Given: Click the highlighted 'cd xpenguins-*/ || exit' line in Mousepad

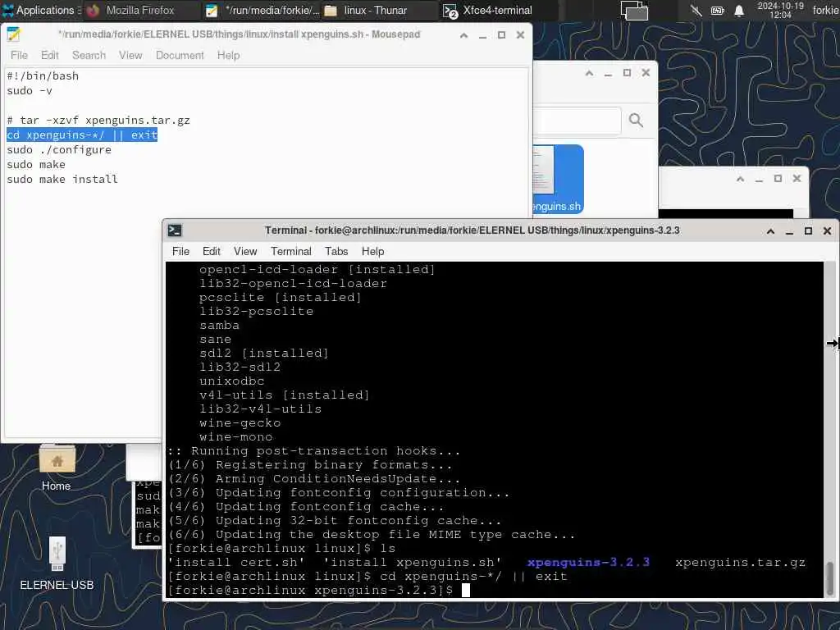Looking at the screenshot, I should coord(82,135).
